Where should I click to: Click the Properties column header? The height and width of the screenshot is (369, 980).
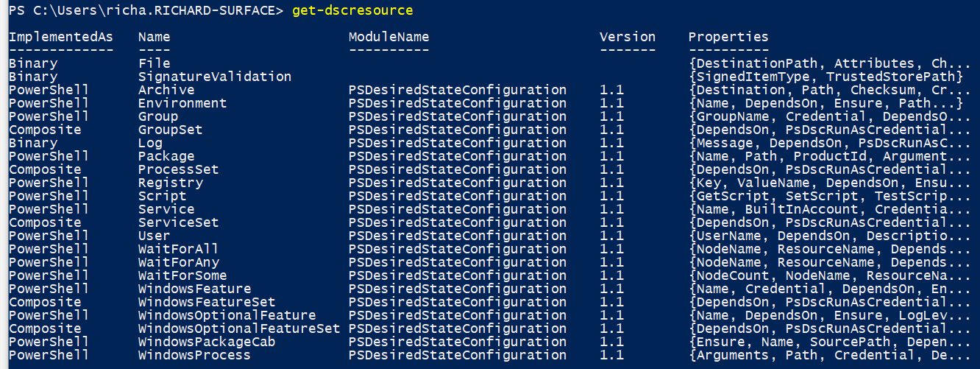pos(728,37)
